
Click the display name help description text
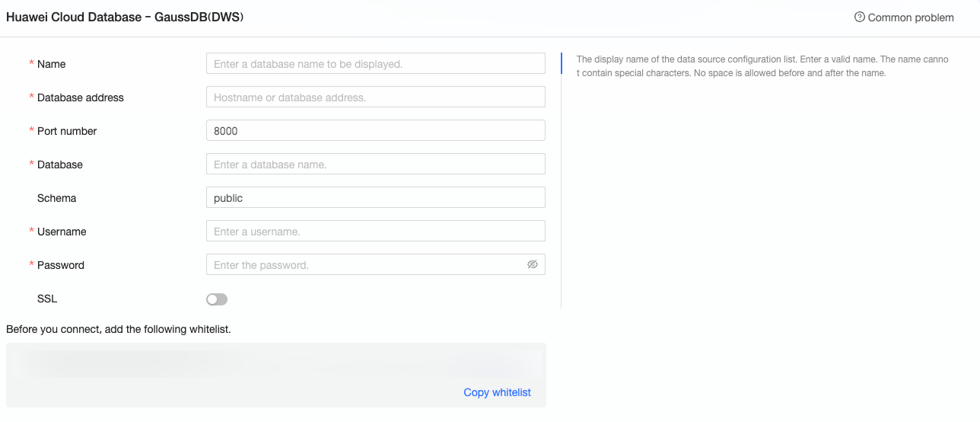762,66
